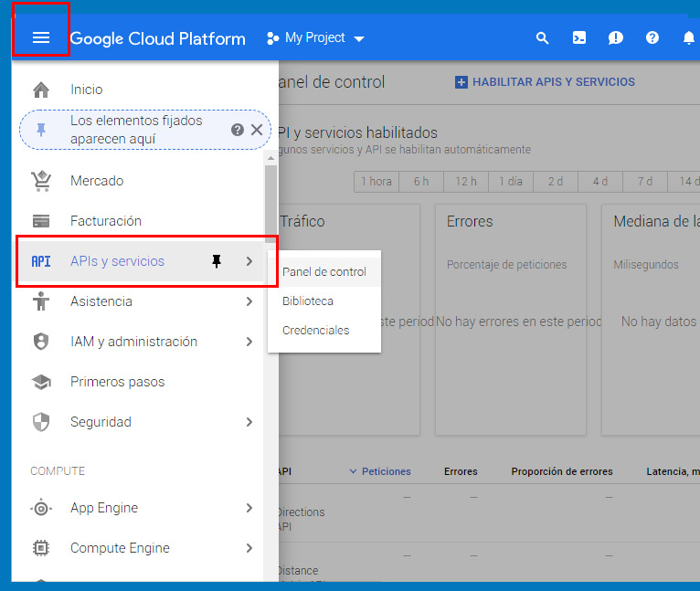Click the Asistencia person icon
Screen dimensions: 700x591
pos(41,301)
